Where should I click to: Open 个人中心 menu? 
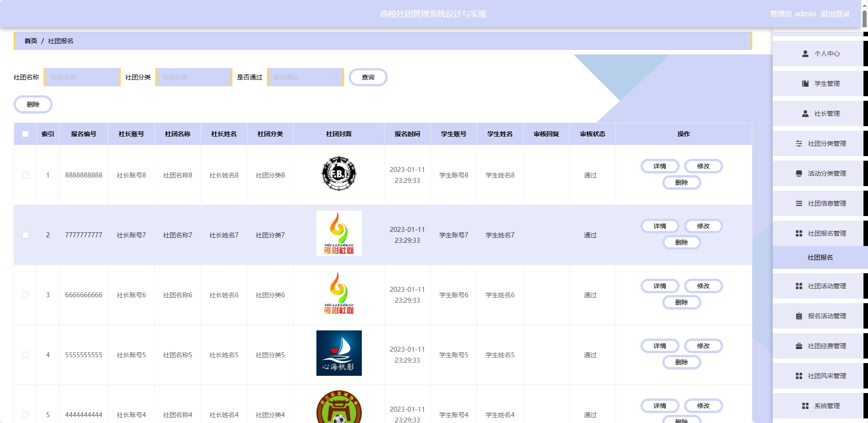pyautogui.click(x=820, y=54)
